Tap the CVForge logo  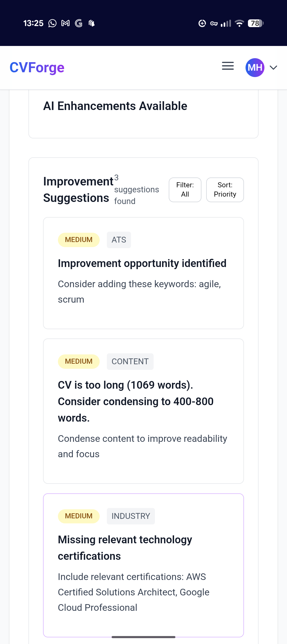(37, 67)
